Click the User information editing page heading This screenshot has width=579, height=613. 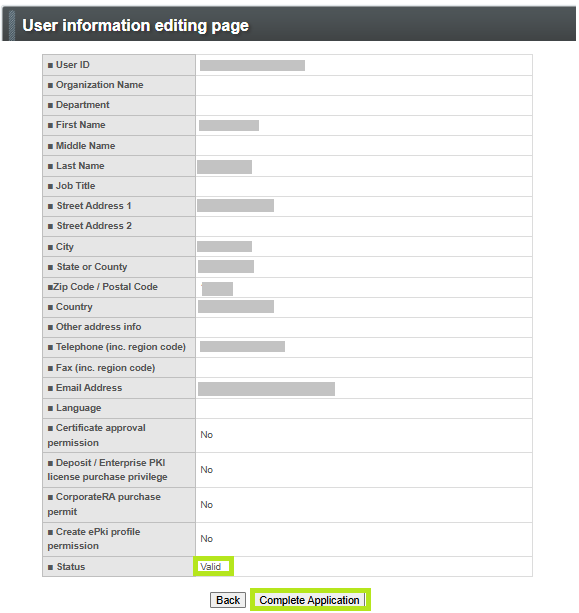[135, 25]
